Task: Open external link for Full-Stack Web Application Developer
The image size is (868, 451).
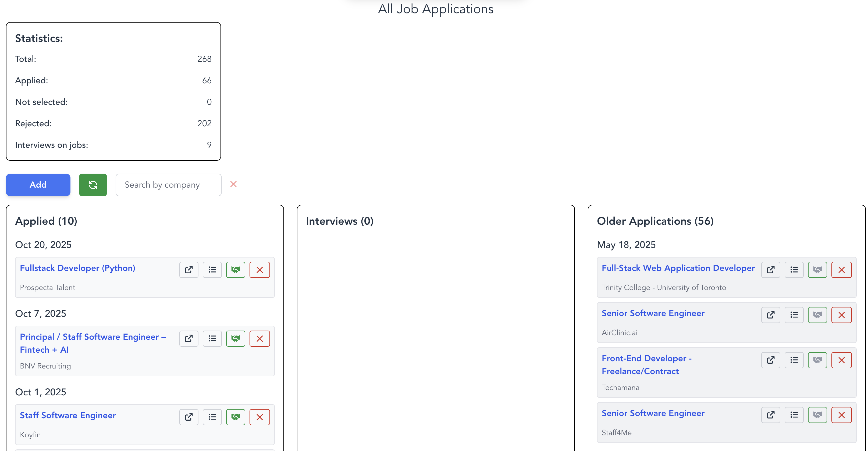Action: click(x=771, y=270)
